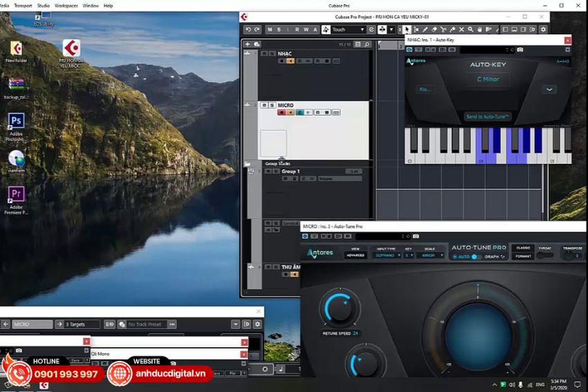Open the Studio menu
The image size is (588, 392).
(44, 6)
